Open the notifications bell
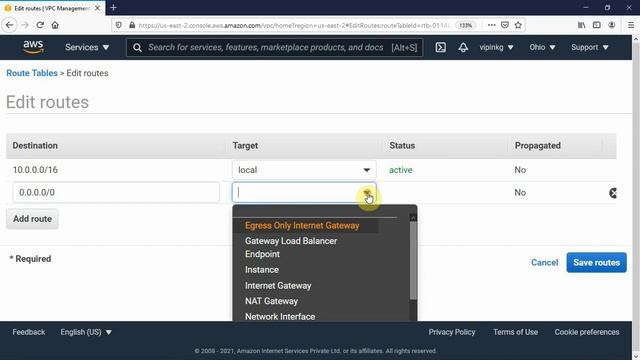This screenshot has height=360, width=640. point(463,47)
